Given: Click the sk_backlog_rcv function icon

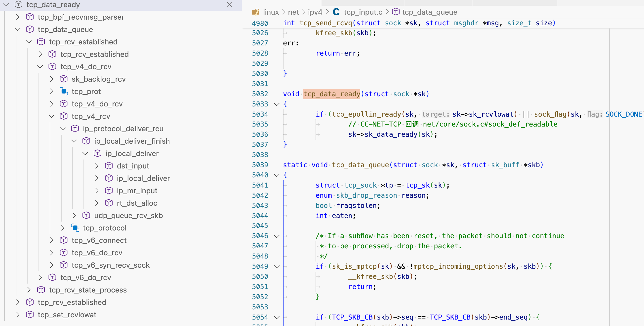Looking at the screenshot, I should [64, 79].
